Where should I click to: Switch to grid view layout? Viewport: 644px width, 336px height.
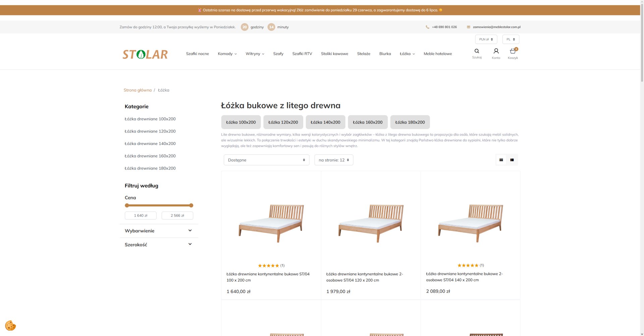tap(501, 160)
